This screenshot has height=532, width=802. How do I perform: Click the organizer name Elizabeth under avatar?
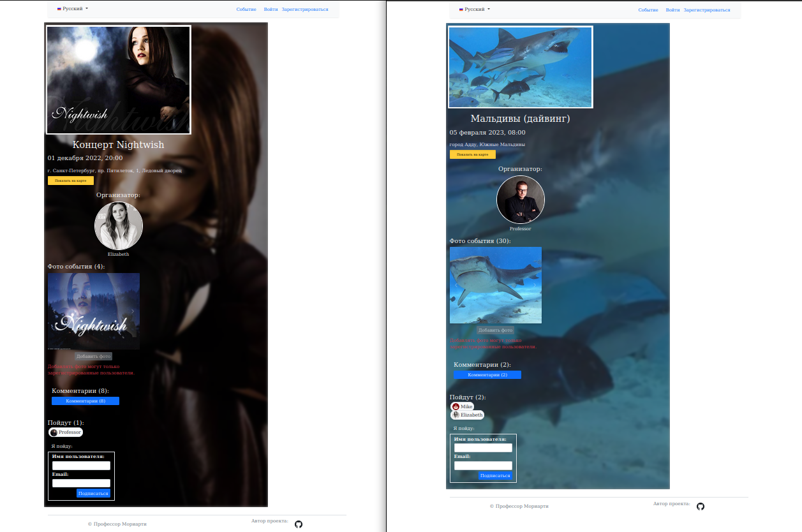tap(119, 255)
